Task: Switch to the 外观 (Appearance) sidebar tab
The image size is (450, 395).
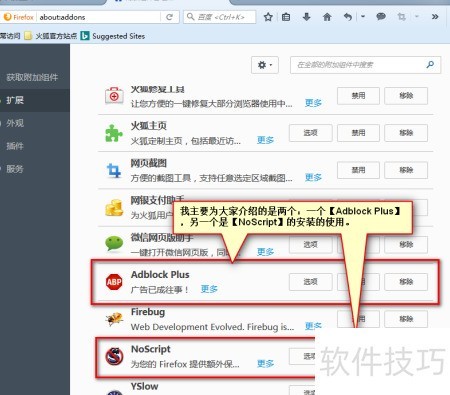Action: coord(35,123)
